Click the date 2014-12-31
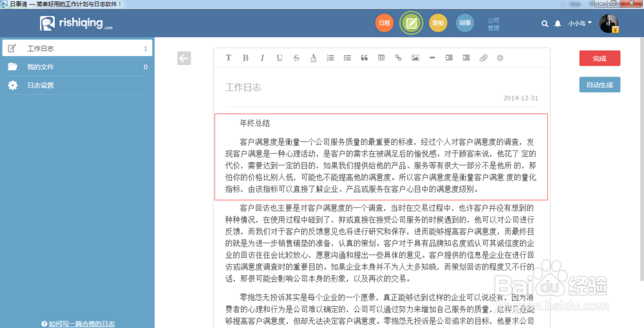 click(520, 98)
